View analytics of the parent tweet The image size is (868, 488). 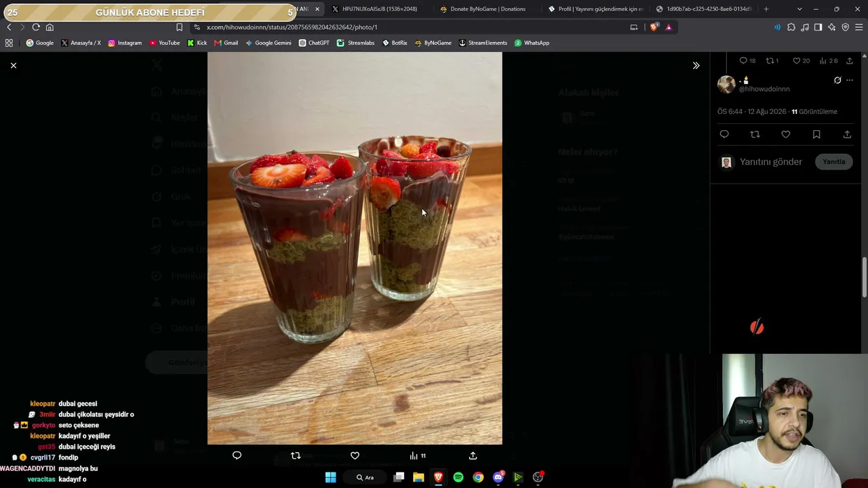[829, 60]
